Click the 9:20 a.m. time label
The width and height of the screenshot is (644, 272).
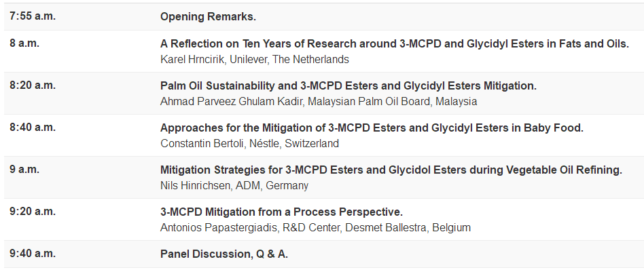click(x=33, y=212)
